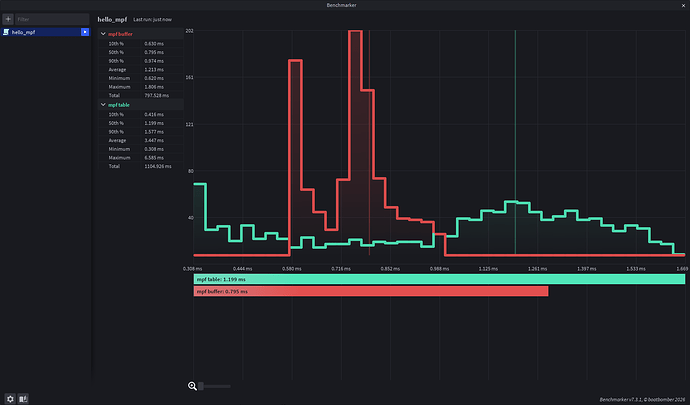Click the 1.261 ms x-axis label

point(538,269)
